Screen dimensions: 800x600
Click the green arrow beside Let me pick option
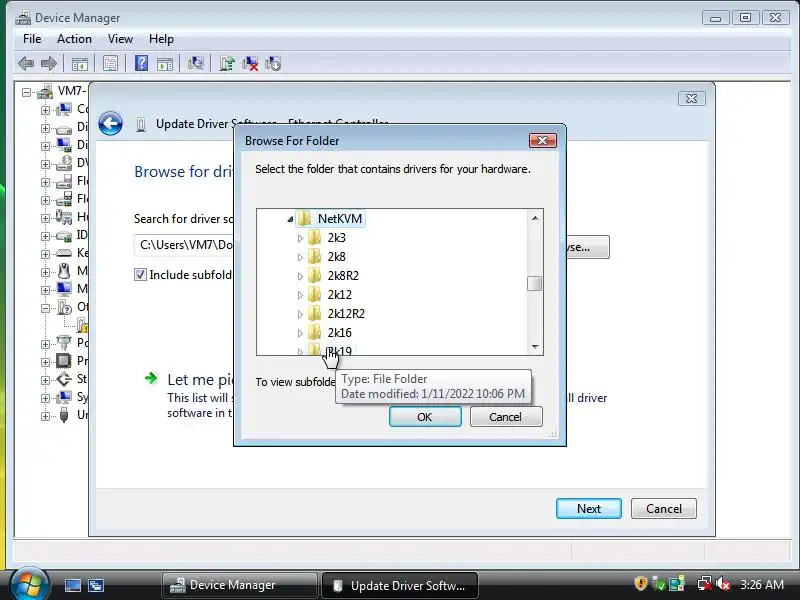tap(151, 378)
